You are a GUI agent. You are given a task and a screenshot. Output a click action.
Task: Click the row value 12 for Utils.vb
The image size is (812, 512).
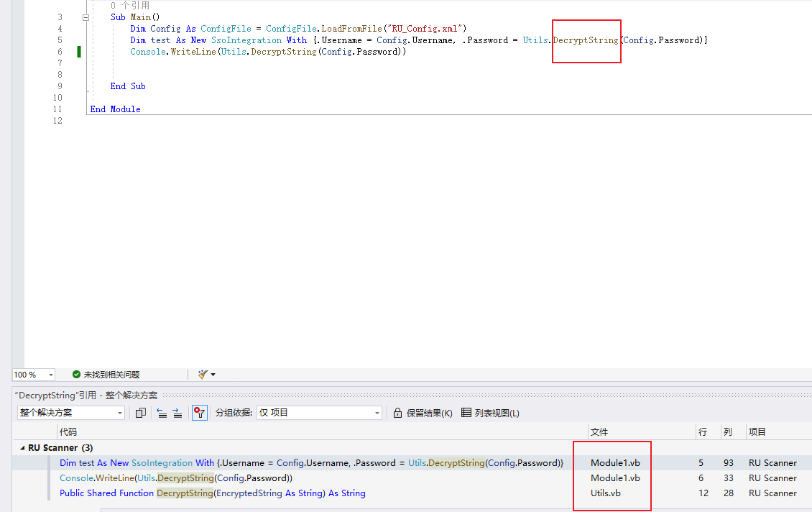point(703,493)
